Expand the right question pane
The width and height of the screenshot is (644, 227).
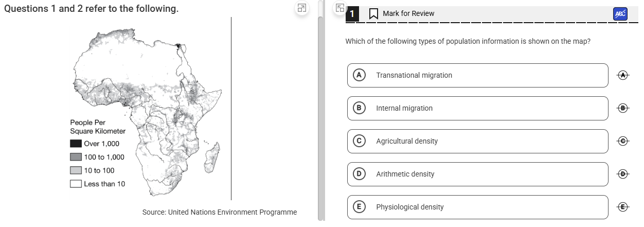pos(339,8)
